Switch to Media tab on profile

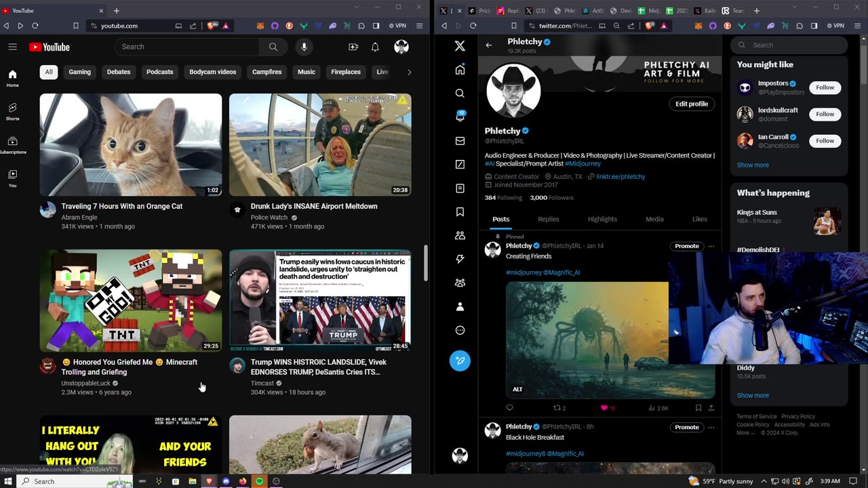(x=654, y=219)
